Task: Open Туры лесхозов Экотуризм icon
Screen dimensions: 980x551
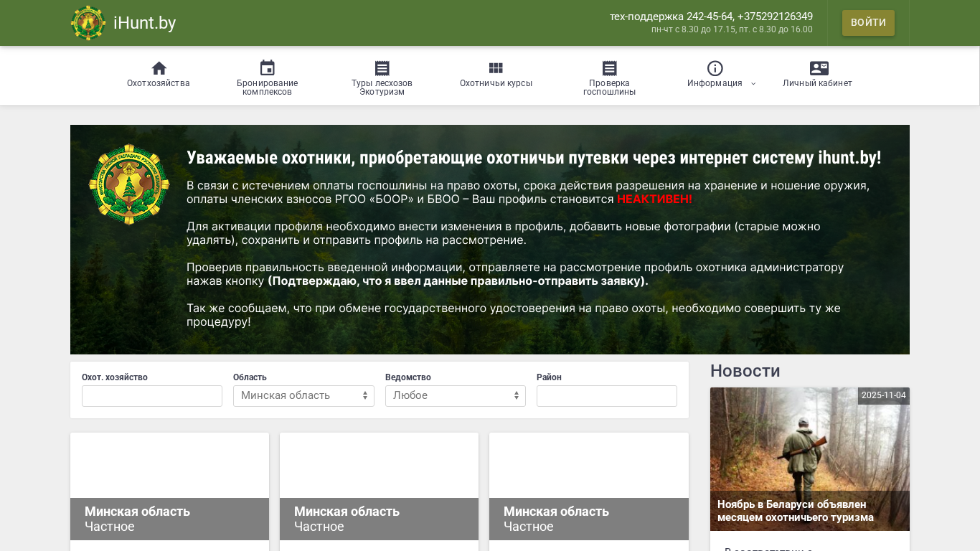Action: coord(382,68)
